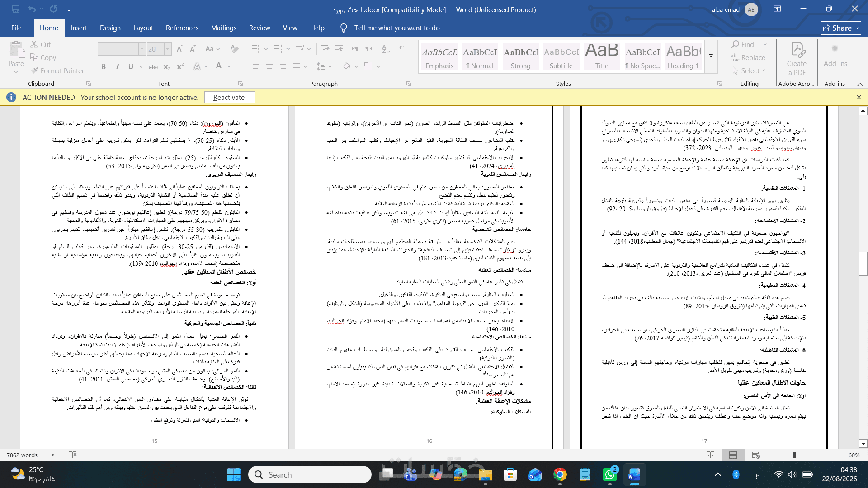Toggle Superscript formatting
Viewport: 868px width, 488px height.
tap(180, 66)
